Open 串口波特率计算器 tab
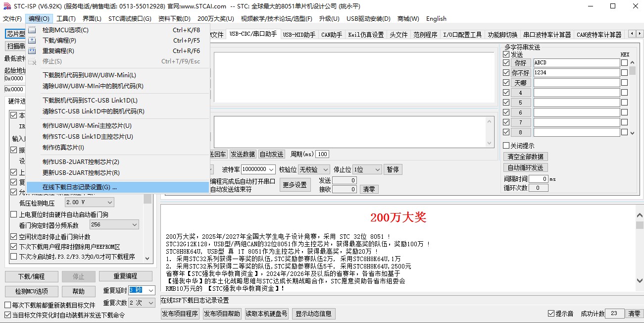Screen dimensions: 644x323 (x=547, y=35)
